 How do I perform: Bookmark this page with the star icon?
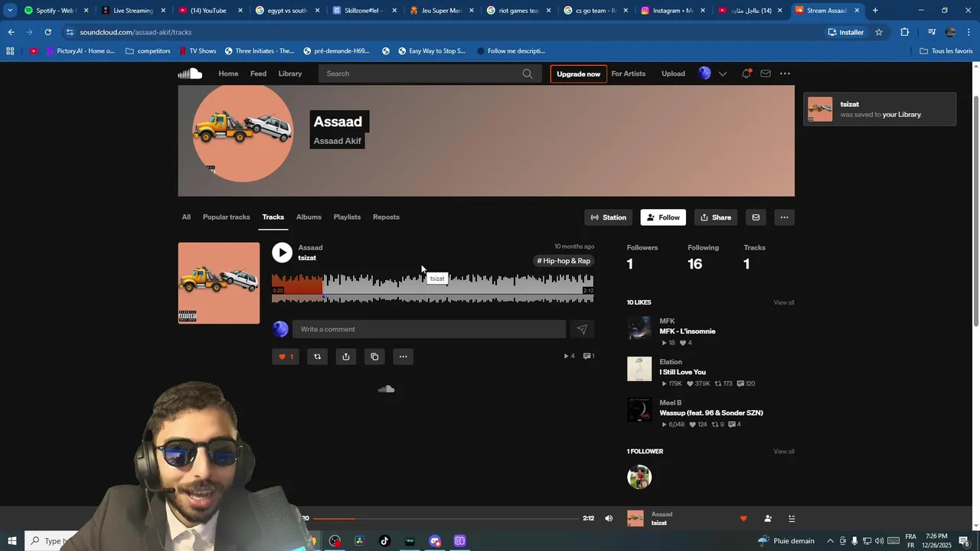coord(879,32)
